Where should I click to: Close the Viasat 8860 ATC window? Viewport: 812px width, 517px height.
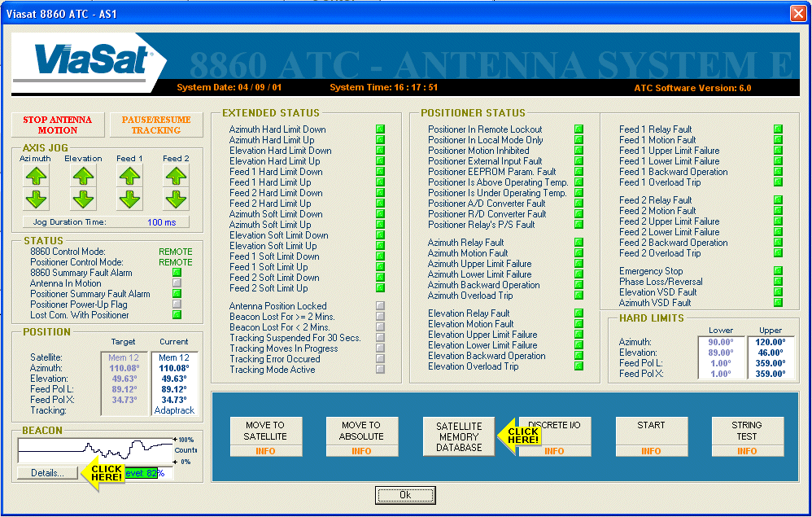[798, 14]
